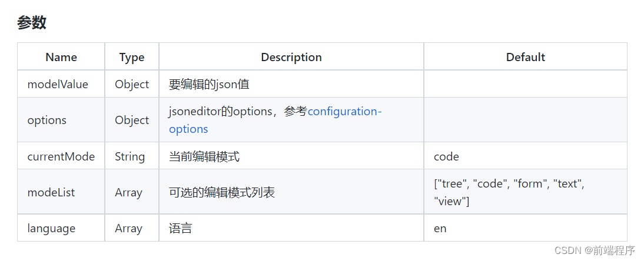Select the modeList parameter name cell
The height and width of the screenshot is (261, 644).
point(51,192)
